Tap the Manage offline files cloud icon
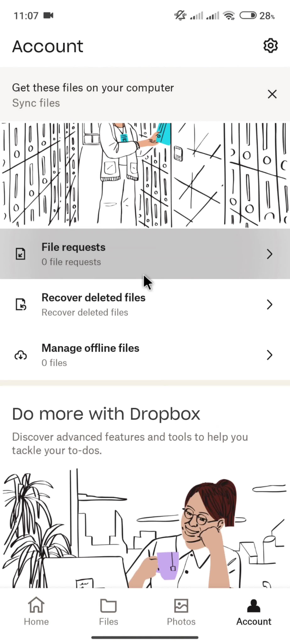The width and height of the screenshot is (290, 644). 20,355
